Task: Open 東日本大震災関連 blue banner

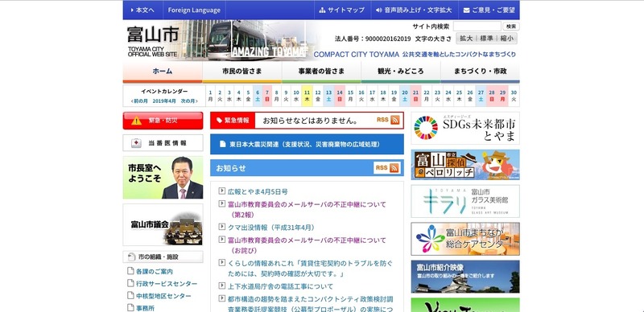Action: click(x=307, y=144)
